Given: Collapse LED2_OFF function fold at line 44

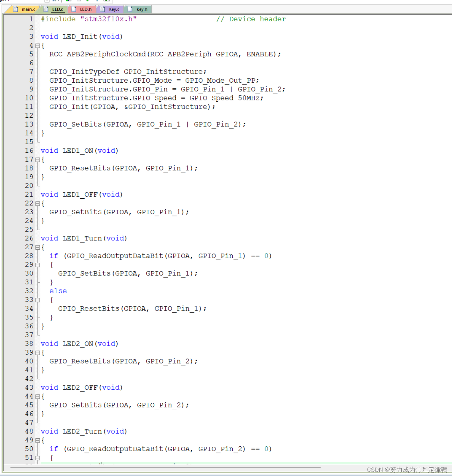Looking at the screenshot, I should point(38,397).
